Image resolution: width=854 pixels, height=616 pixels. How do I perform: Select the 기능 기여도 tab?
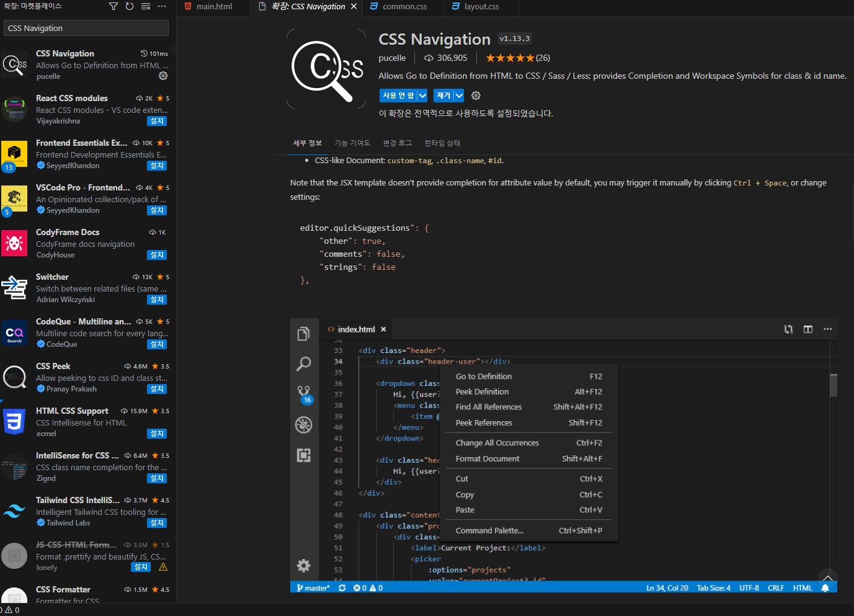click(352, 143)
